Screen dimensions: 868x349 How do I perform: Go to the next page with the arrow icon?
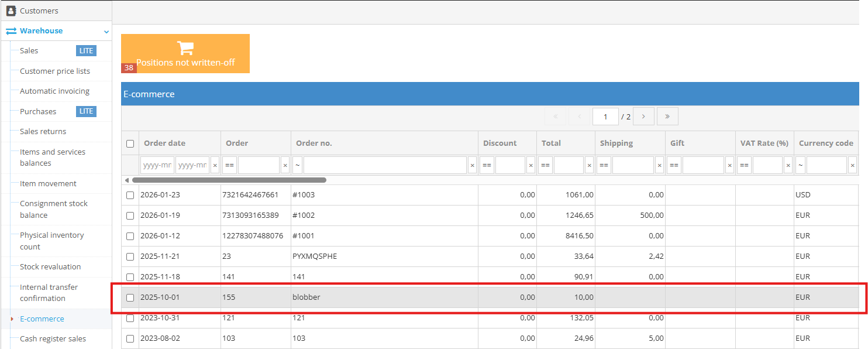(x=643, y=116)
